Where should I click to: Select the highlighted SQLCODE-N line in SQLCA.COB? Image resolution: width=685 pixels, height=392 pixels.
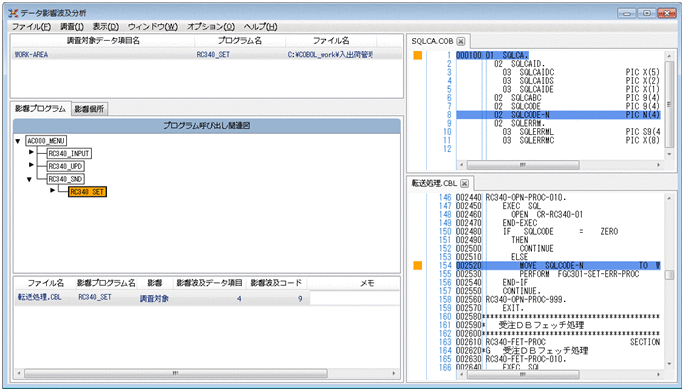click(558, 115)
